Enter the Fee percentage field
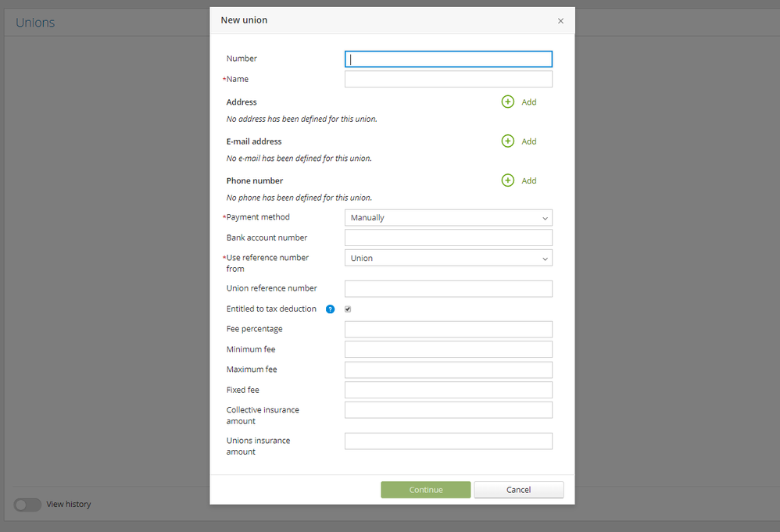Screen dimensions: 780x532 448,330
